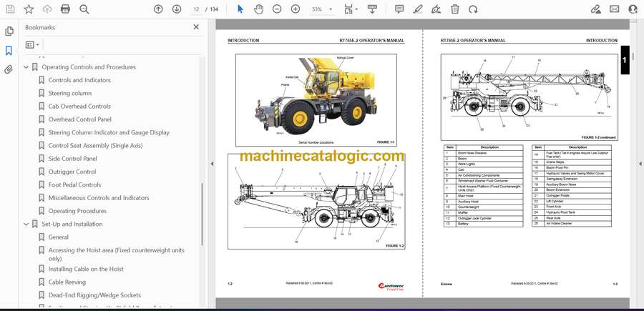Screen dimensions: 644x311
Task: Close the Bookmarks panel
Action: (196, 27)
